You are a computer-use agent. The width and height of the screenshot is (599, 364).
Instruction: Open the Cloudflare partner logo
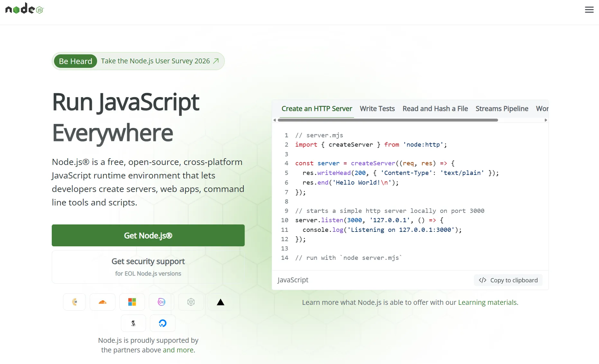point(103,302)
